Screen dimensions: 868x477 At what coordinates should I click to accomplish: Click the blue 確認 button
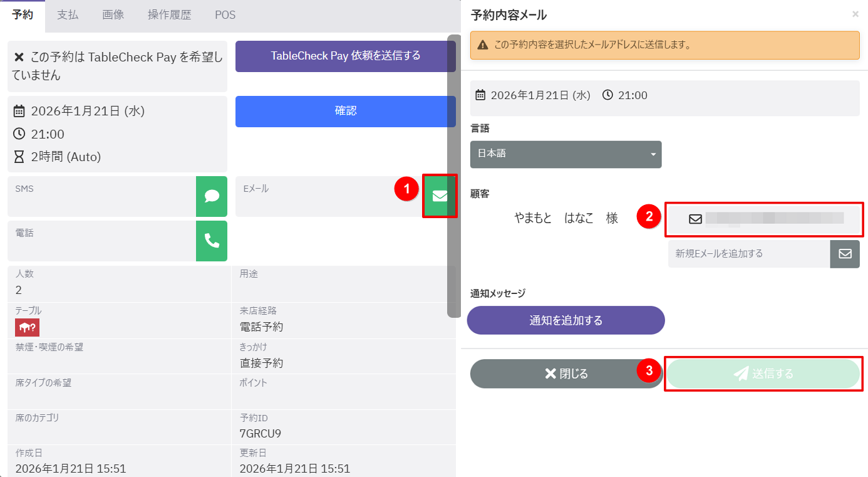346,112
